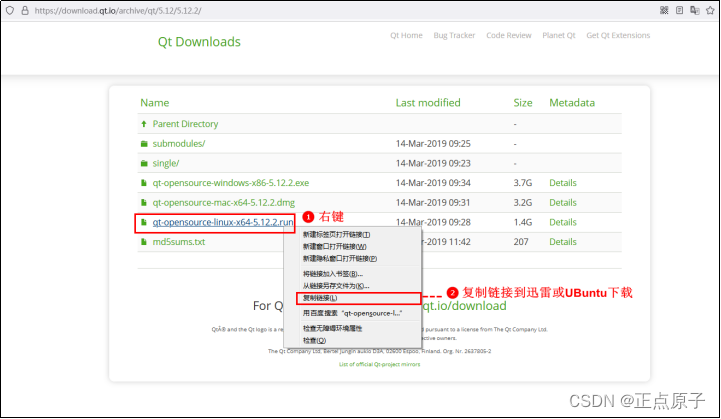Click file icon beside the mac-x64 dmg
Viewport: 721px width, 419px height.
pos(143,202)
